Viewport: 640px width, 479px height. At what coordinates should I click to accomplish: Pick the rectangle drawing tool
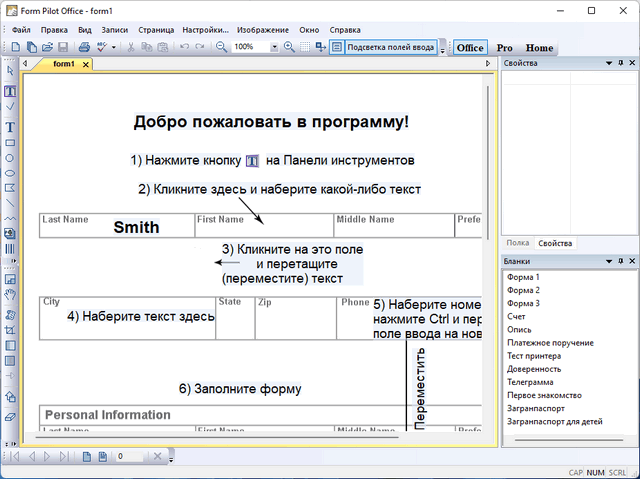pos(10,143)
